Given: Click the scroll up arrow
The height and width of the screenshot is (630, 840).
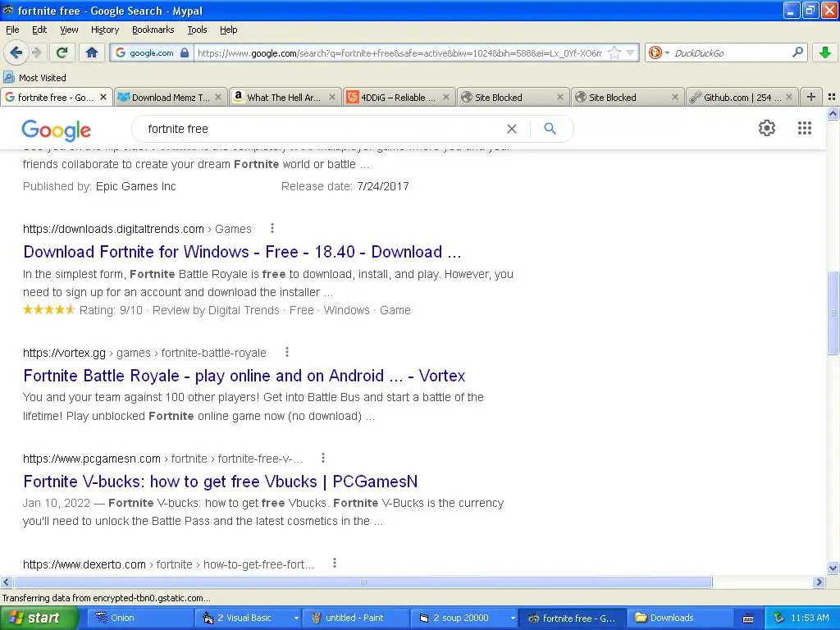Looking at the screenshot, I should (833, 113).
